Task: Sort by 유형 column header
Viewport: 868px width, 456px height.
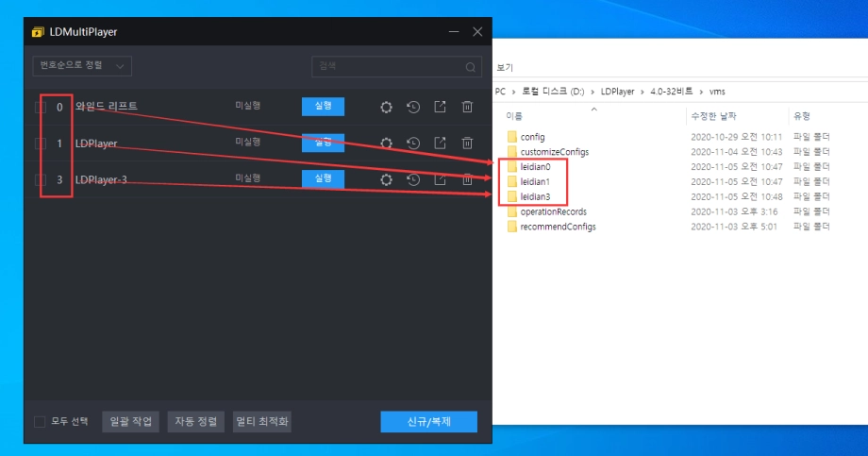Action: 802,116
